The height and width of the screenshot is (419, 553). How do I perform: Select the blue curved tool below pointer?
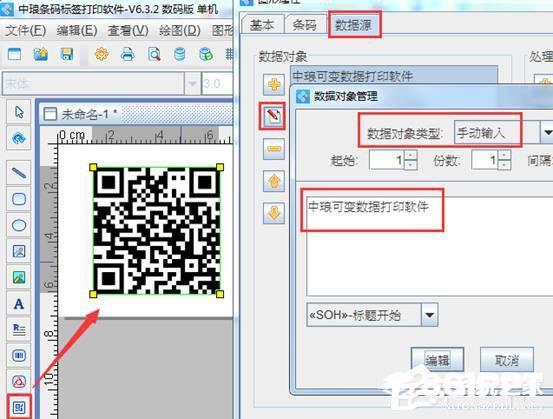point(19,138)
